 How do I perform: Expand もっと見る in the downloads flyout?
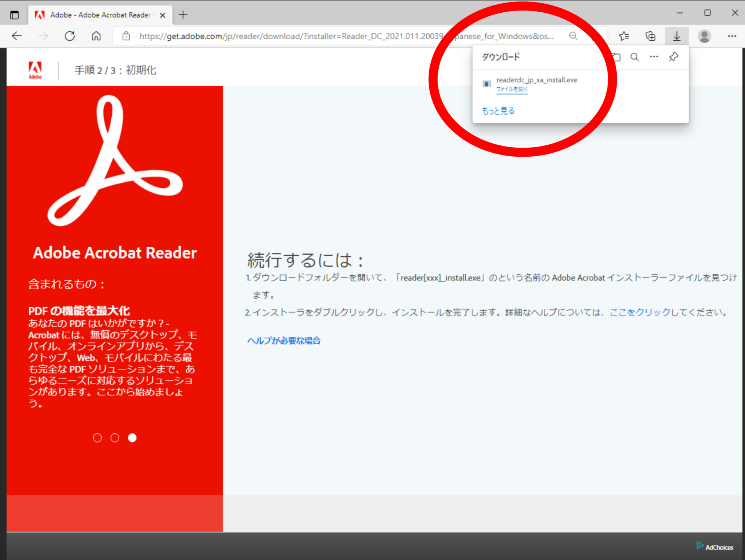(498, 111)
